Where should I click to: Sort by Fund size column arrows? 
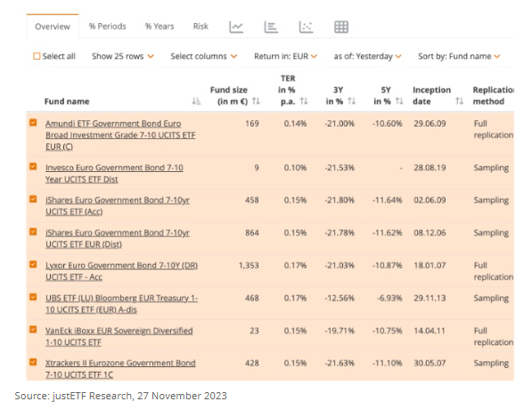[256, 101]
